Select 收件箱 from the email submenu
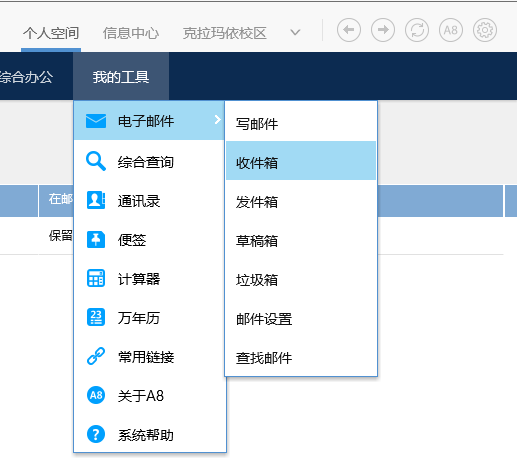 coord(301,161)
